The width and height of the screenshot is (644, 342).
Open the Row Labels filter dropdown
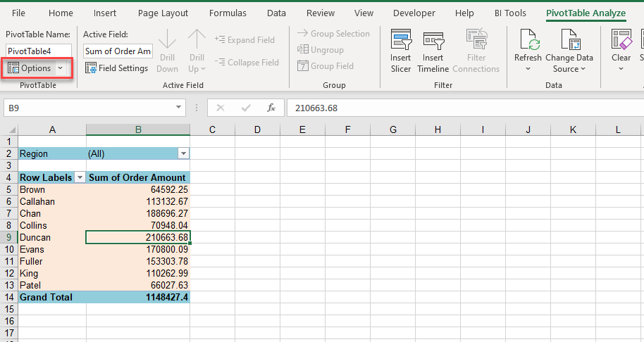80,178
